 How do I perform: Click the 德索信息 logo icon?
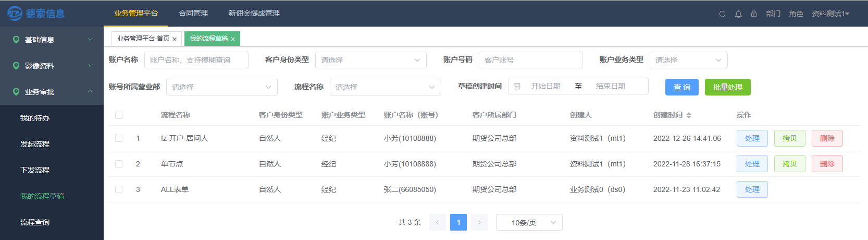pyautogui.click(x=15, y=14)
